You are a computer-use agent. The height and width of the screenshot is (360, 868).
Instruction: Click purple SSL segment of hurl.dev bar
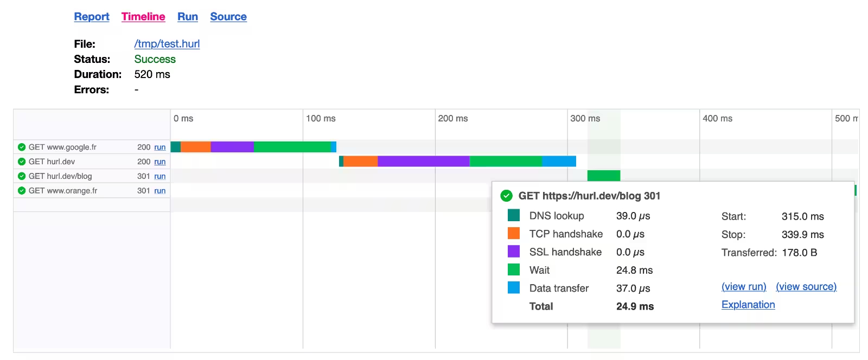click(x=423, y=161)
